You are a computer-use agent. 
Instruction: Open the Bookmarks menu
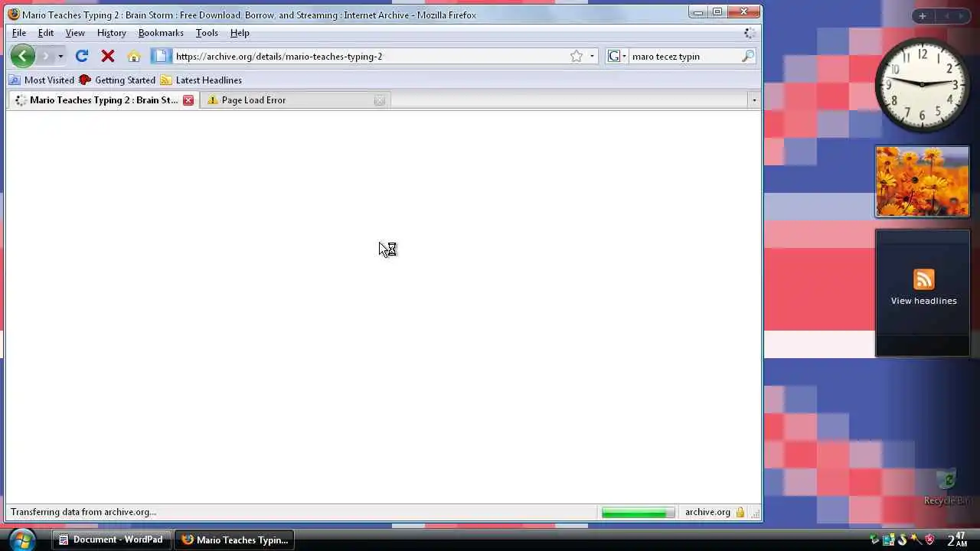click(161, 33)
